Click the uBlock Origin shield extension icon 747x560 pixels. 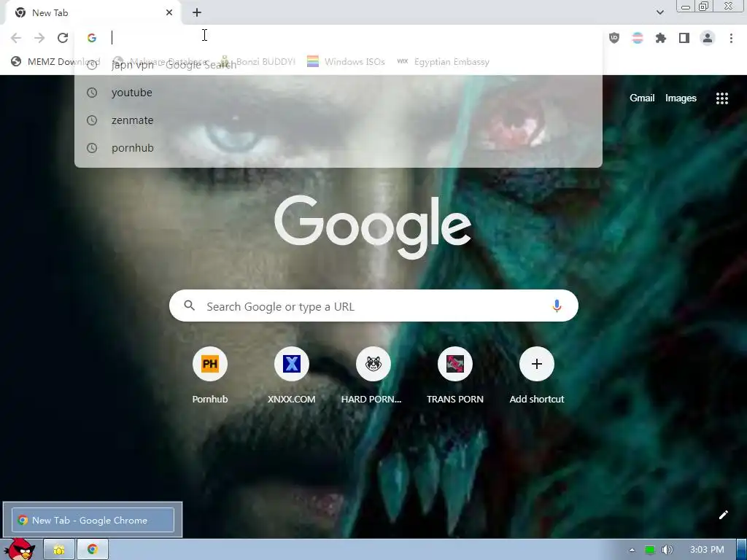pos(614,38)
